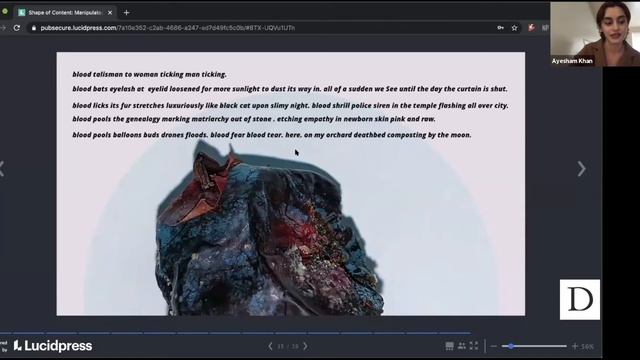This screenshot has height=360, width=640.
Task: Go to previous page with large left chevron
Action: [x=2, y=169]
